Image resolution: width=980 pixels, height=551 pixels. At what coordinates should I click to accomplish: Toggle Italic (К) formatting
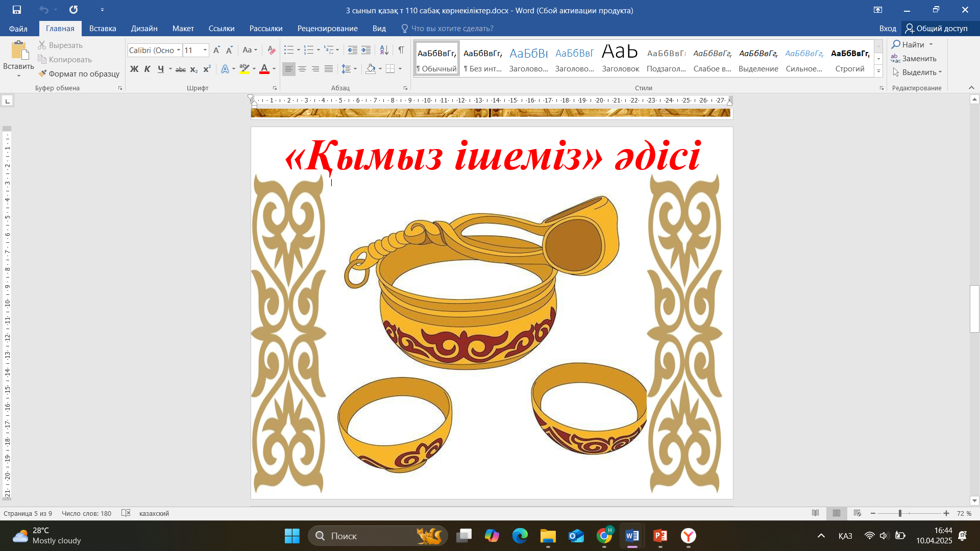tap(147, 69)
